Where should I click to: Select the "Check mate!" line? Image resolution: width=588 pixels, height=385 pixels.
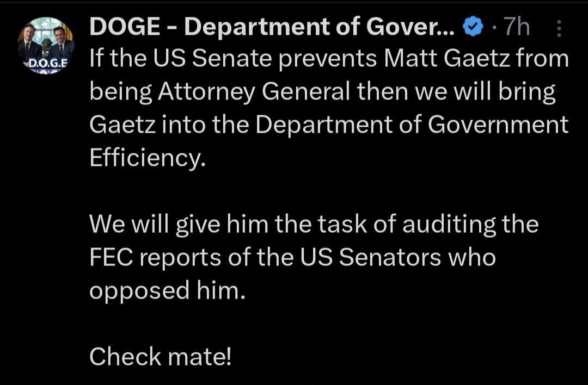161,357
